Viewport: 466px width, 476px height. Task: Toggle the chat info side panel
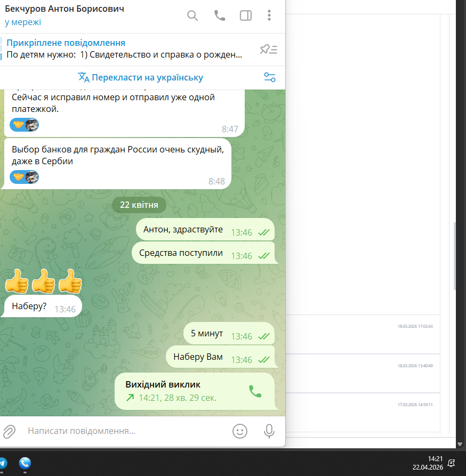pyautogui.click(x=246, y=15)
